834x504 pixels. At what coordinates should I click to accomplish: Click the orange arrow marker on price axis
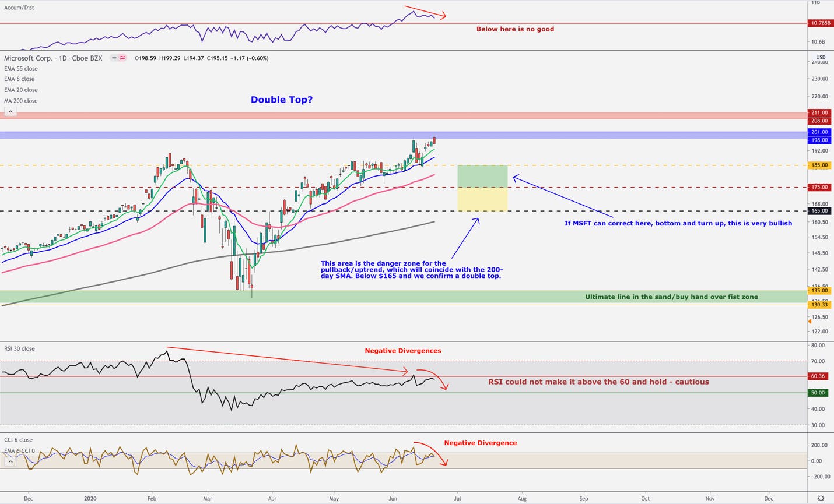click(x=810, y=321)
